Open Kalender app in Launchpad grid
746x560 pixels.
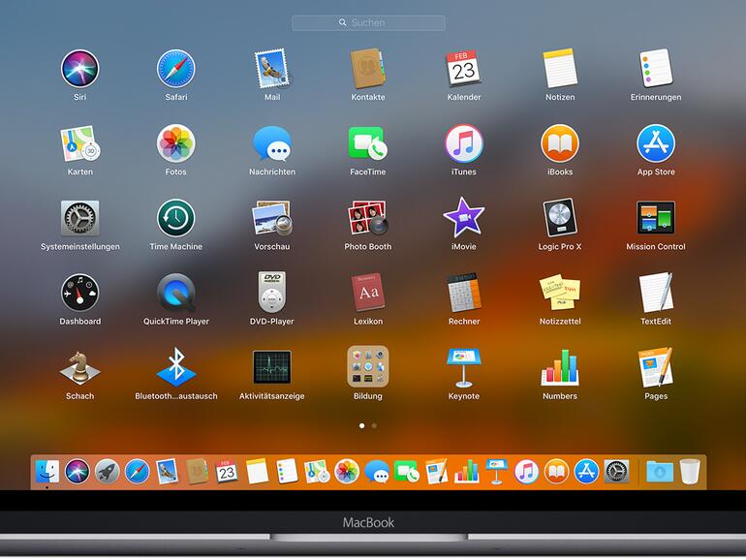(x=464, y=69)
